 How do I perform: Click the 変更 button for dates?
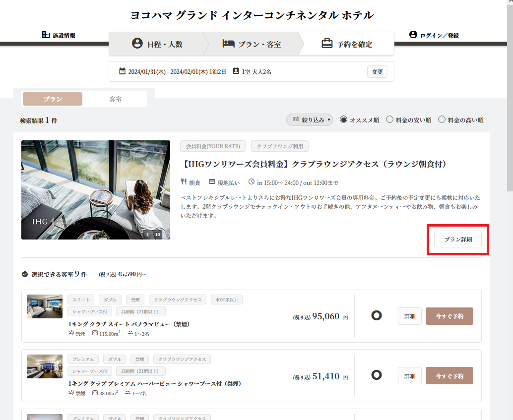[377, 71]
